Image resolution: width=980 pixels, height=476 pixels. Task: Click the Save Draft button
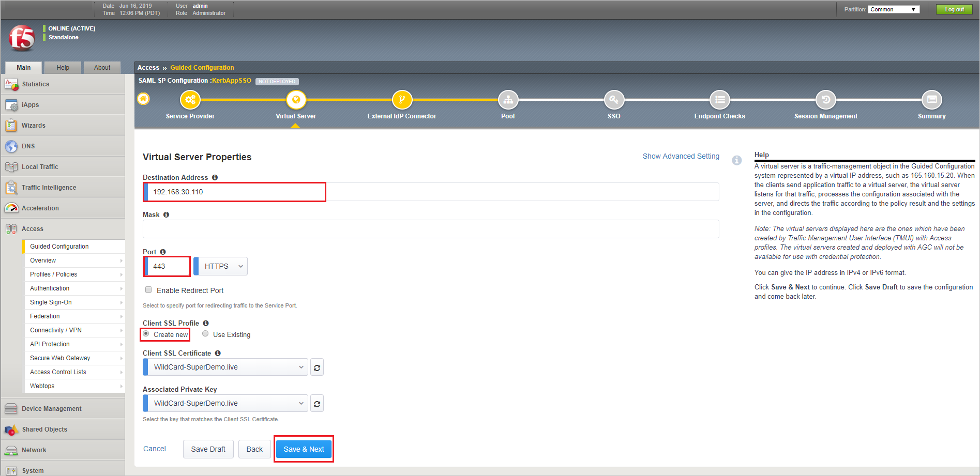point(208,449)
